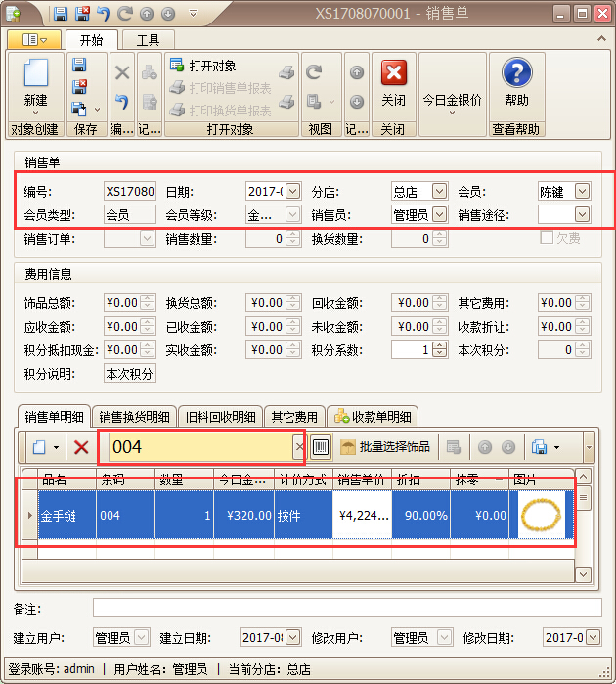
Task: Click 批量选择饰品 batch select button
Action: tap(384, 447)
